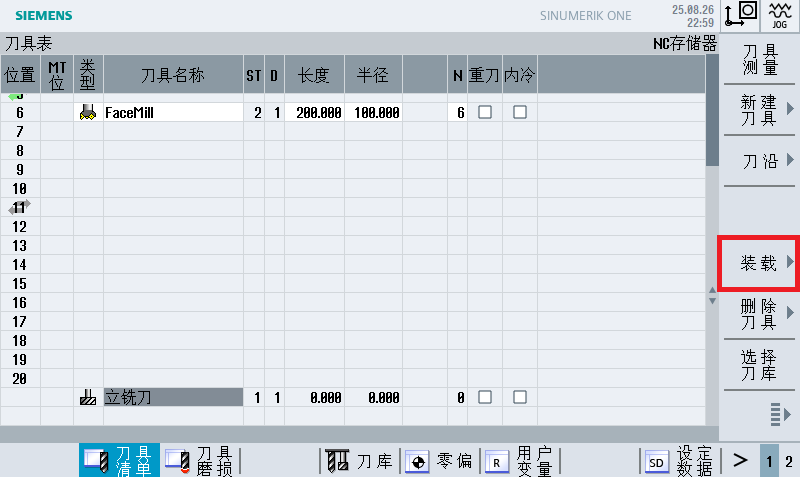Toggle 重刀 checkbox for FaceMill
This screenshot has width=800, height=477.
(485, 112)
